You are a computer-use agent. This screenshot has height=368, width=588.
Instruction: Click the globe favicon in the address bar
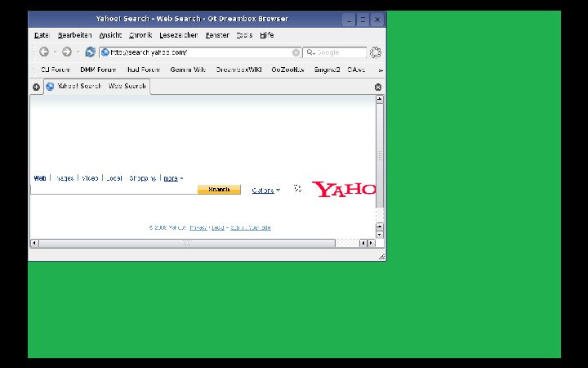[x=105, y=52]
